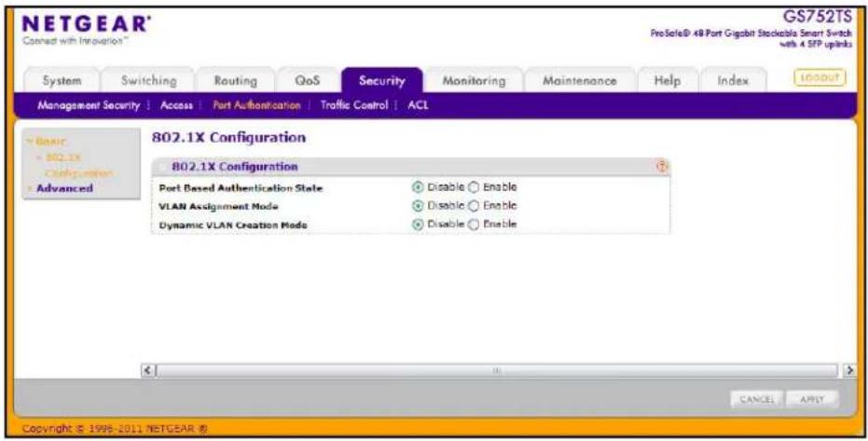This screenshot has width=868, height=441.
Task: Open the ACL submenu
Action: pos(418,105)
